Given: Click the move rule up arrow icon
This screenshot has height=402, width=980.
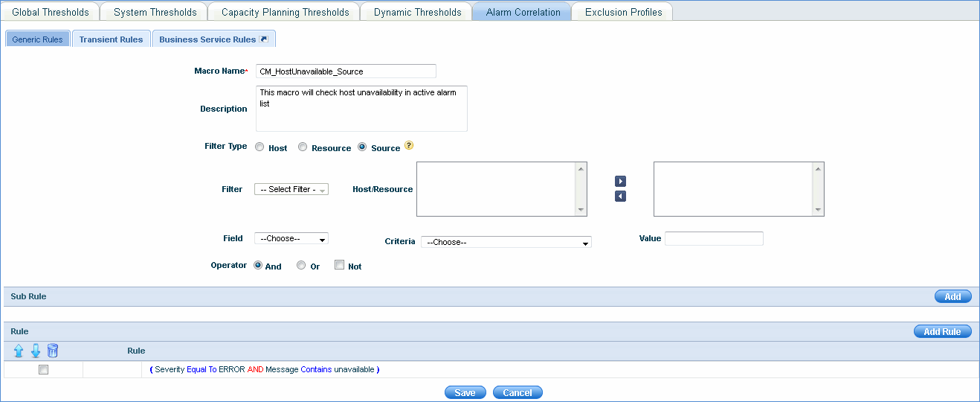Looking at the screenshot, I should click(19, 351).
